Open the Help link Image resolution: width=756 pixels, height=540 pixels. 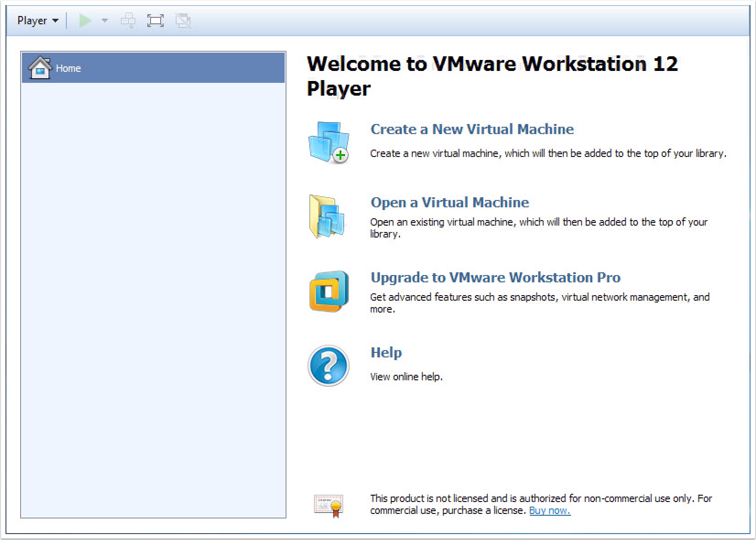pyautogui.click(x=386, y=352)
